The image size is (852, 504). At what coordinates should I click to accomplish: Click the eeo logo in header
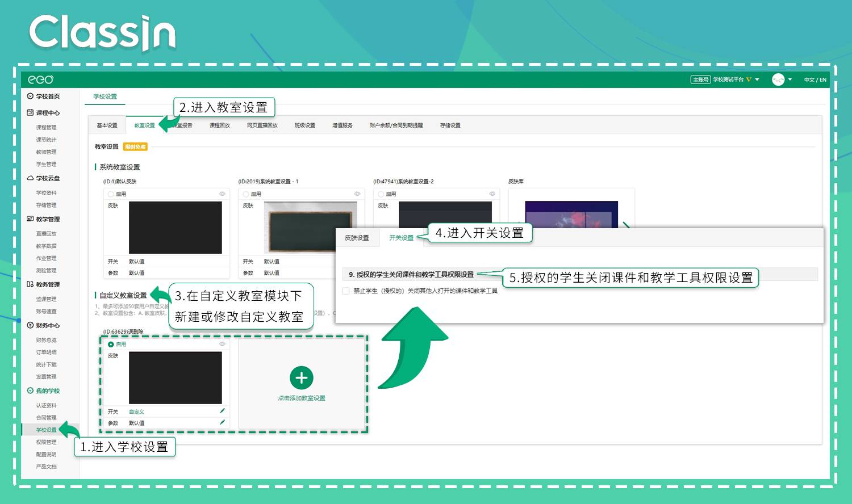point(41,79)
